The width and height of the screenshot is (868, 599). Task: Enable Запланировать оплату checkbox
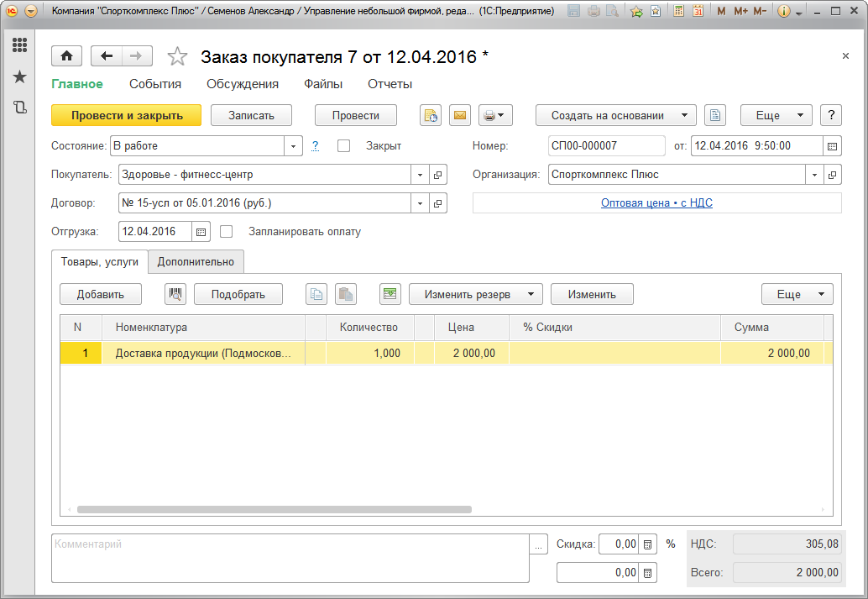(226, 231)
